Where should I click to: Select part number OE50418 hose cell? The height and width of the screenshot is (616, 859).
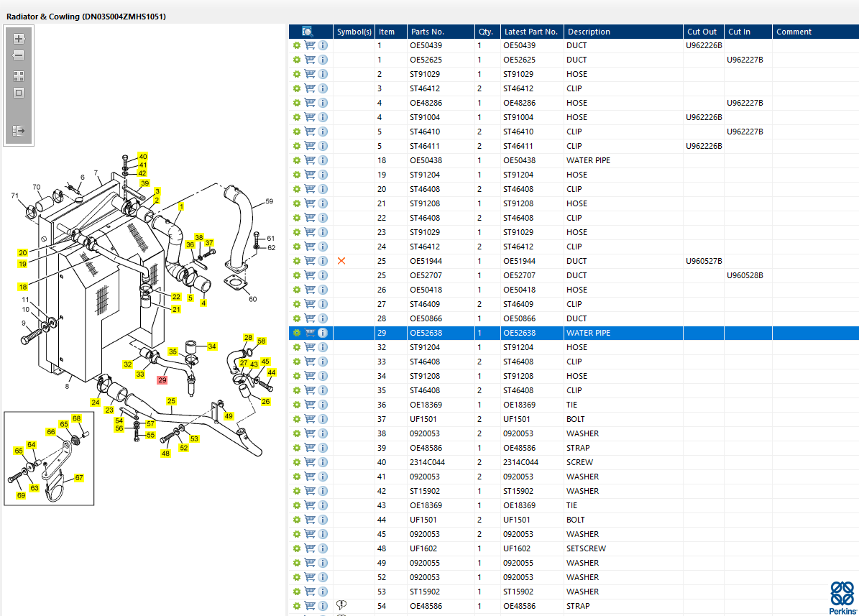coord(426,290)
